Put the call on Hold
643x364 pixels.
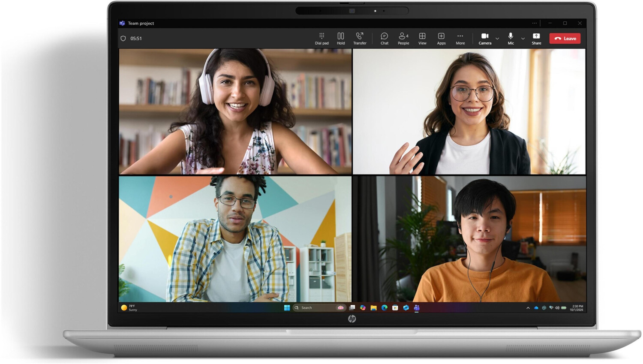(x=341, y=39)
